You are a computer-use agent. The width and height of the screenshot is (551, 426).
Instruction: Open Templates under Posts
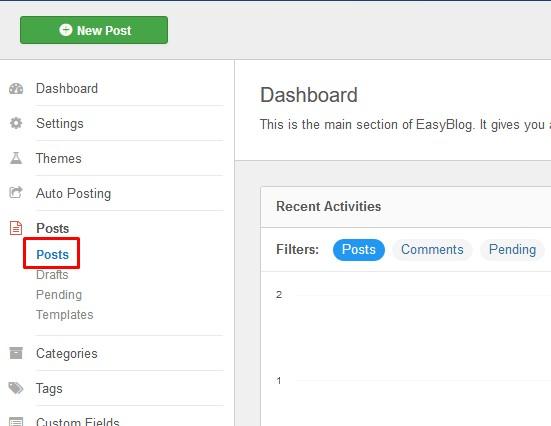tap(65, 315)
